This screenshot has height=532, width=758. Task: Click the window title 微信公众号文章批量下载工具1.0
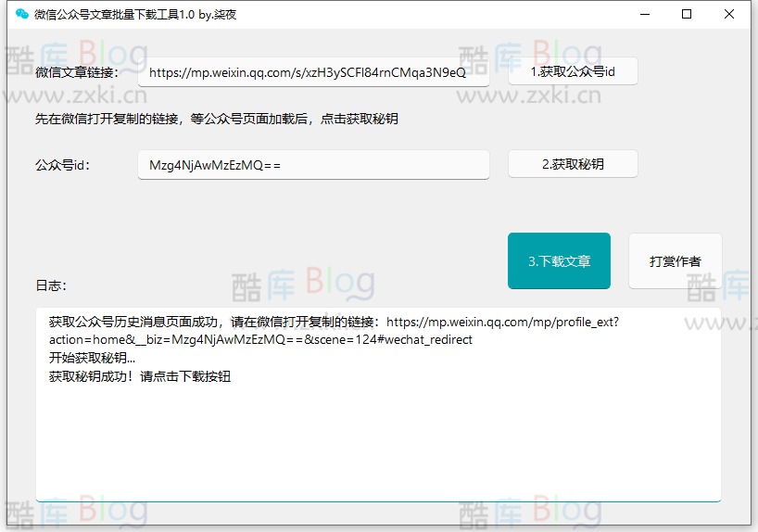pos(135,15)
